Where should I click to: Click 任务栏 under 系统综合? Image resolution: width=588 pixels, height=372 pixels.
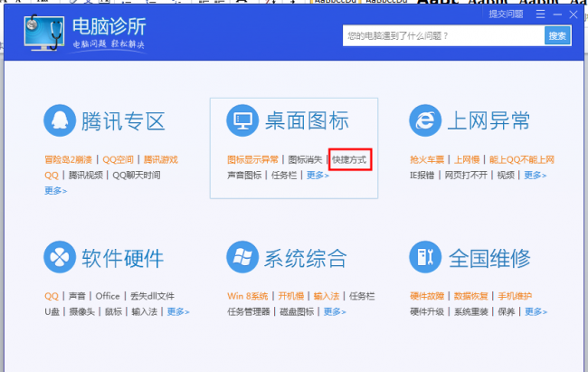[x=362, y=296]
